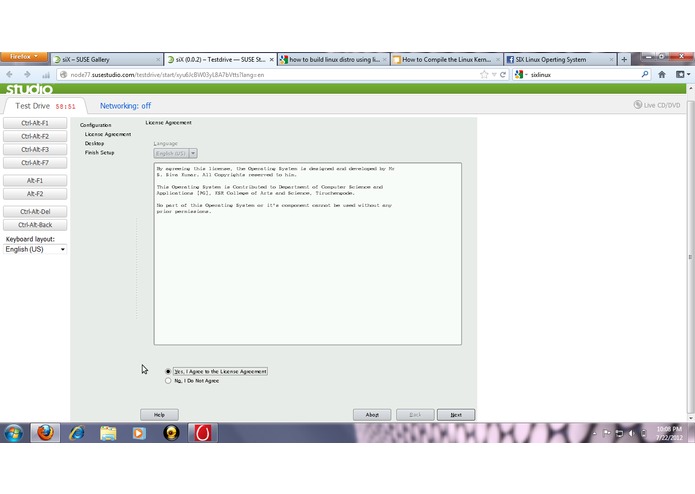Click the susestudio.com URL address bar
The image size is (695, 494).
270,75
